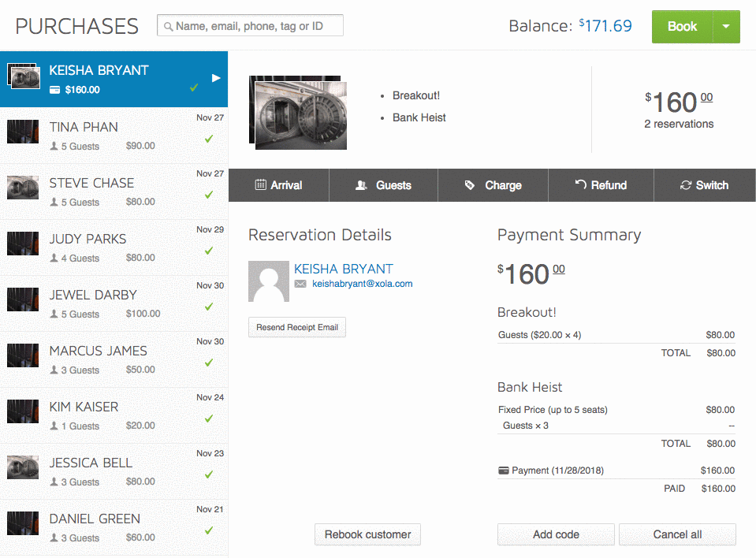Click Rebook customer button
This screenshot has width=756, height=558.
point(367,534)
